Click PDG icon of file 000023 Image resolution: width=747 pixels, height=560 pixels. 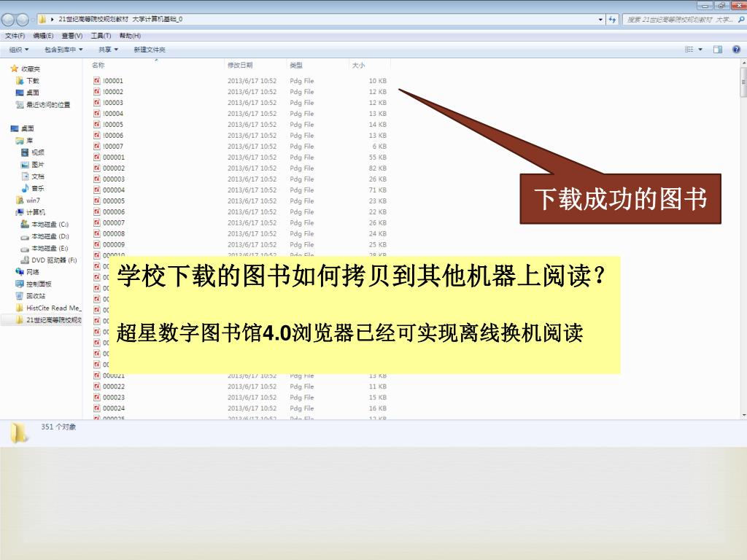point(97,397)
